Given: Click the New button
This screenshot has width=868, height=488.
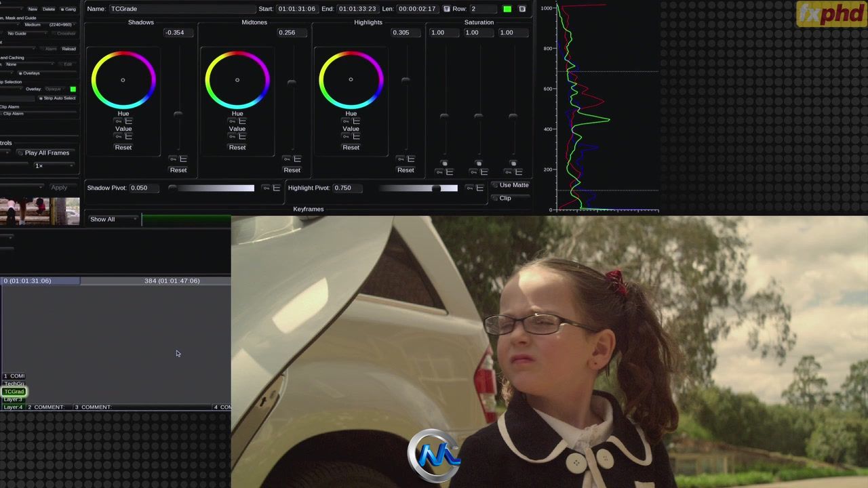Looking at the screenshot, I should (33, 9).
